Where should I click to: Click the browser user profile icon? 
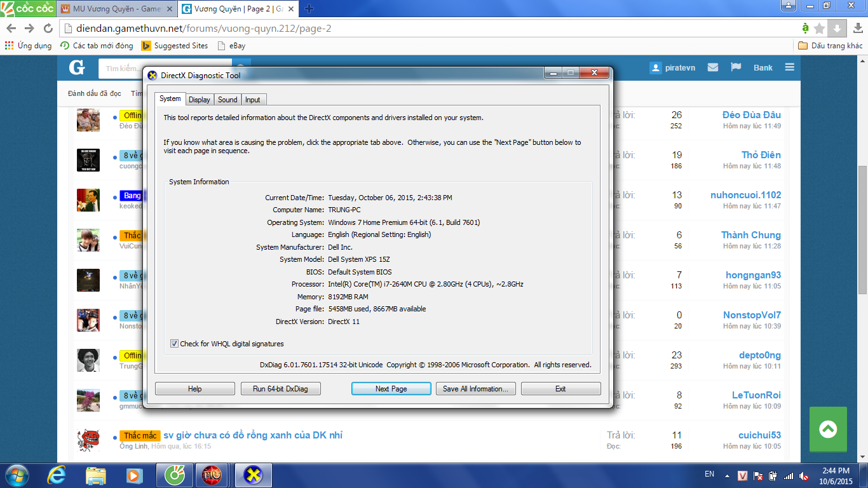[x=789, y=6]
